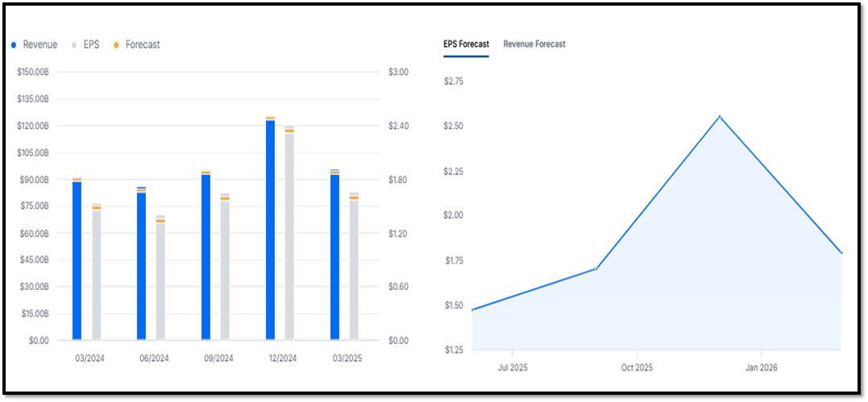Toggle the Revenue legend blue dot
Image resolution: width=868 pixels, height=402 pixels.
[14, 45]
